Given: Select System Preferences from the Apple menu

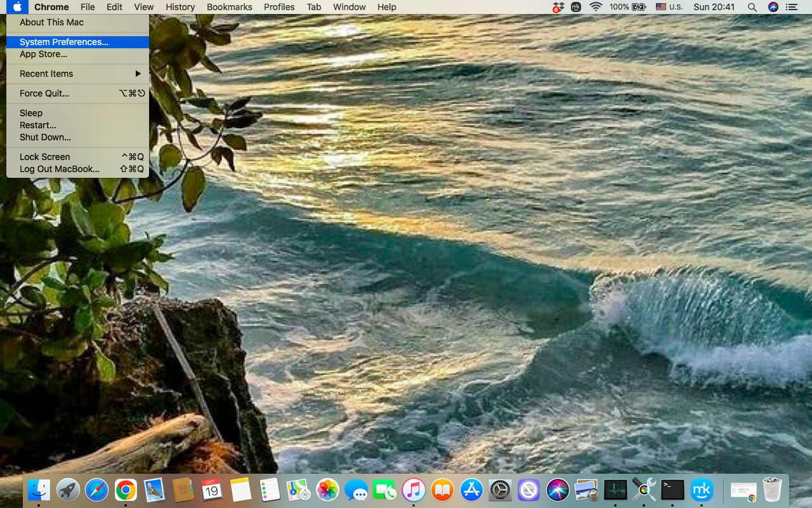Looking at the screenshot, I should click(63, 41).
